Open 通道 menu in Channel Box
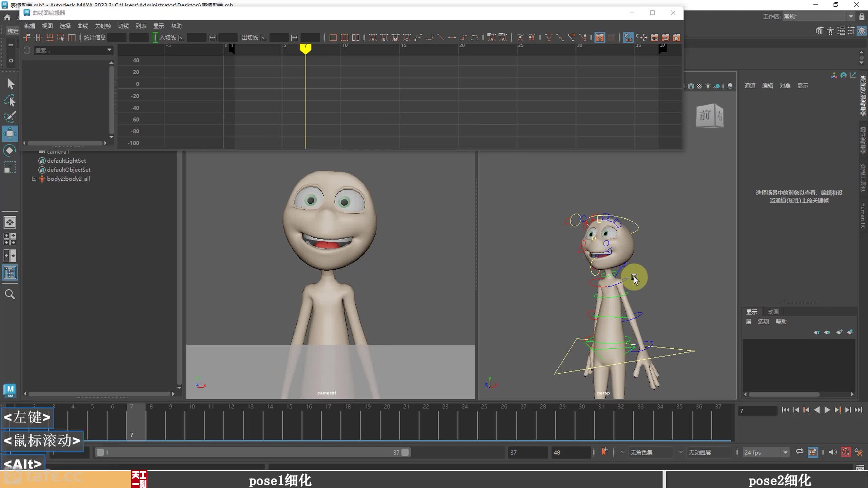The image size is (868, 488). [750, 86]
